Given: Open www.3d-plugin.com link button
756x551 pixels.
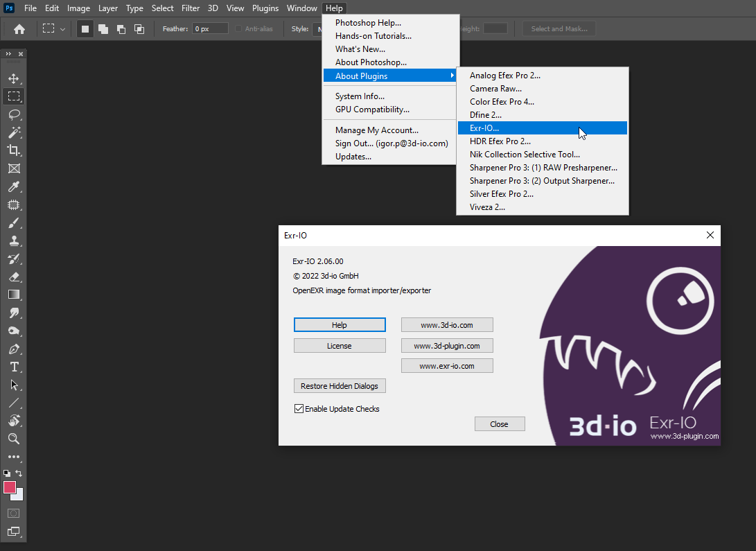Looking at the screenshot, I should tap(447, 346).
